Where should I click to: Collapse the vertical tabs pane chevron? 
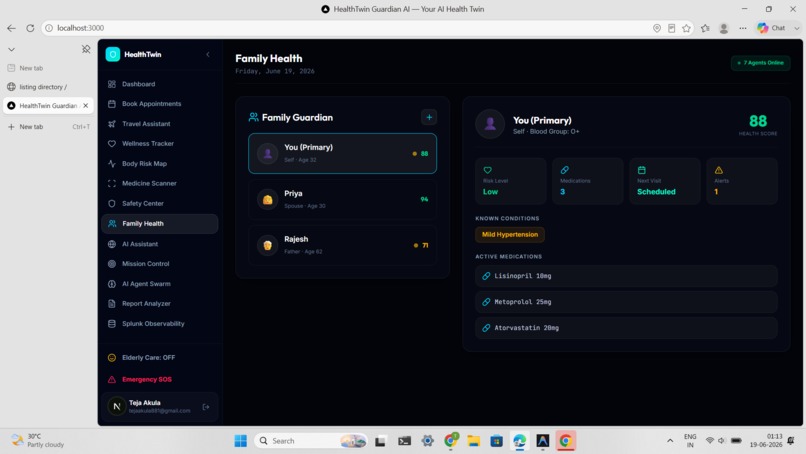(x=11, y=49)
